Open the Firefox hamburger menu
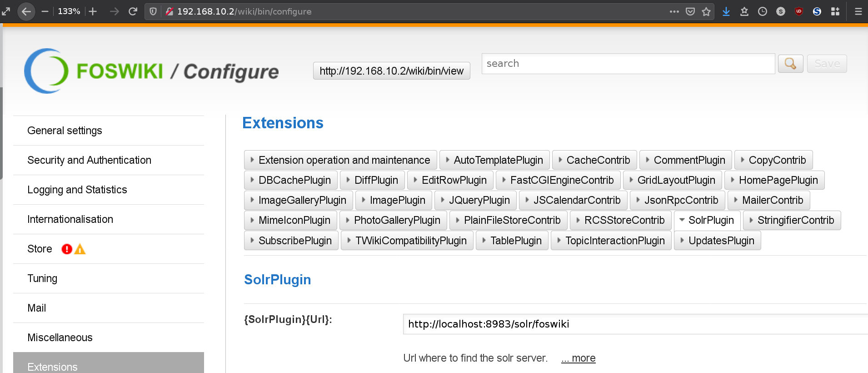This screenshot has height=373, width=868. (858, 11)
